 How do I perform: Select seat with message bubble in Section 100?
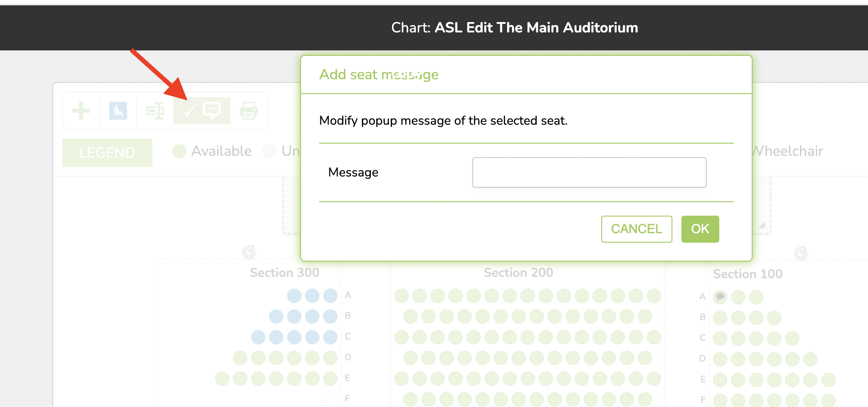click(720, 297)
